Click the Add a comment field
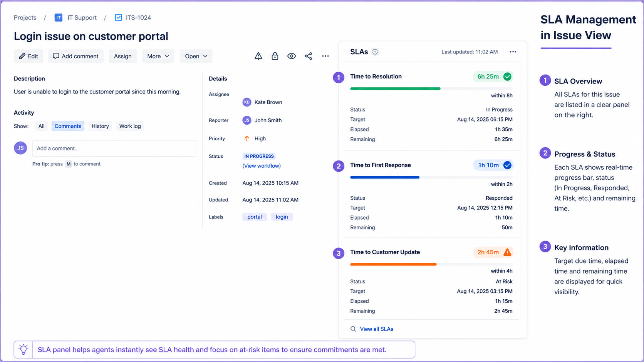 114,148
